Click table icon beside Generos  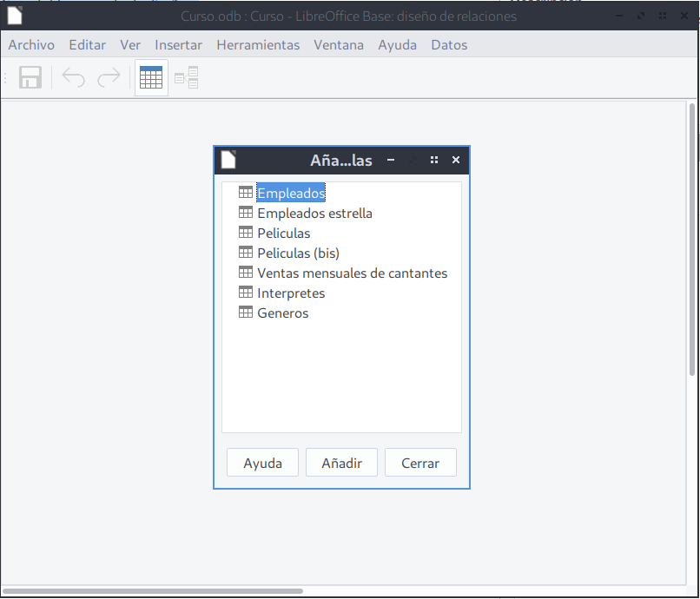(246, 313)
